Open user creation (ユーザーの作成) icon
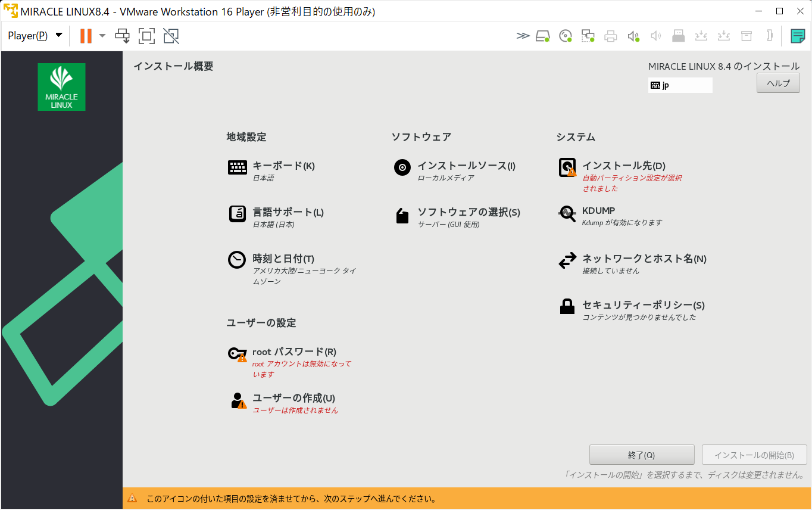 click(238, 400)
